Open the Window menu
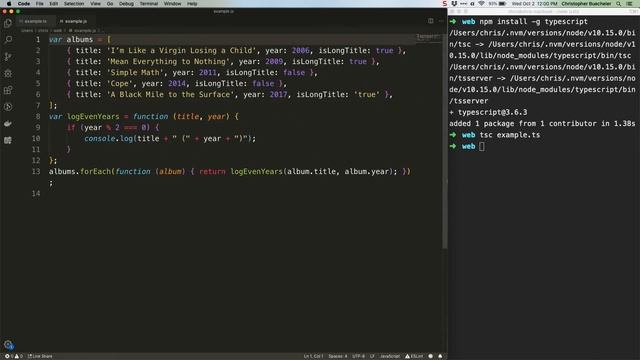 click(x=173, y=4)
